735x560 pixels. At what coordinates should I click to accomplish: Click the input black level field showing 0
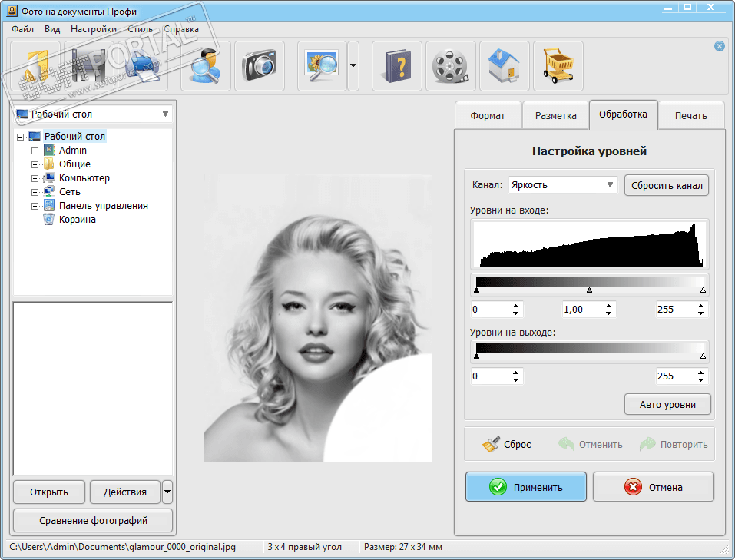[x=490, y=310]
